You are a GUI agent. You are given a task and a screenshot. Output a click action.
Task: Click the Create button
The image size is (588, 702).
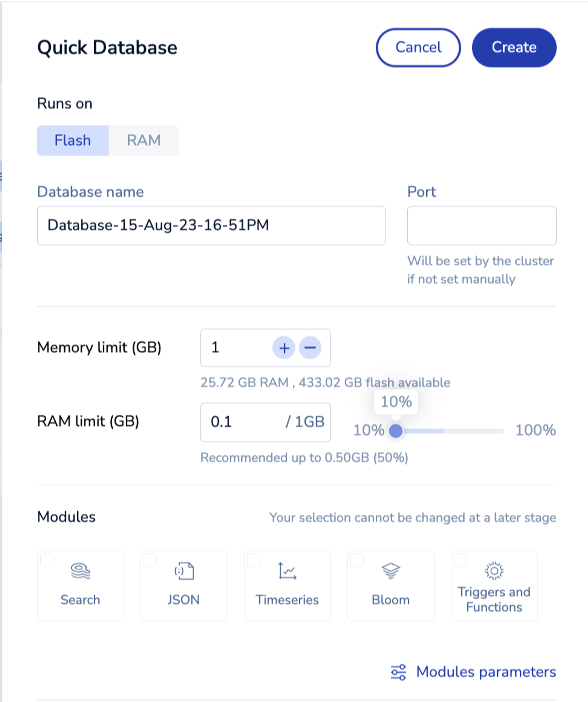pyautogui.click(x=514, y=47)
